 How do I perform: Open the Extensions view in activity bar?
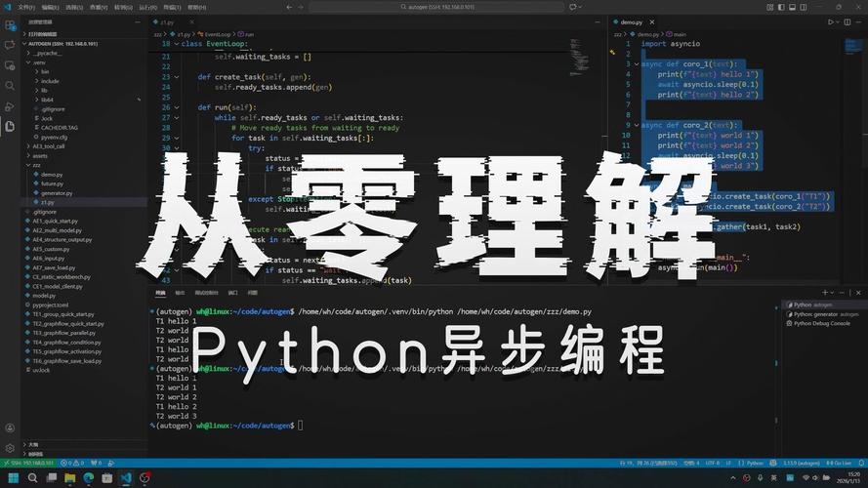[x=10, y=25]
